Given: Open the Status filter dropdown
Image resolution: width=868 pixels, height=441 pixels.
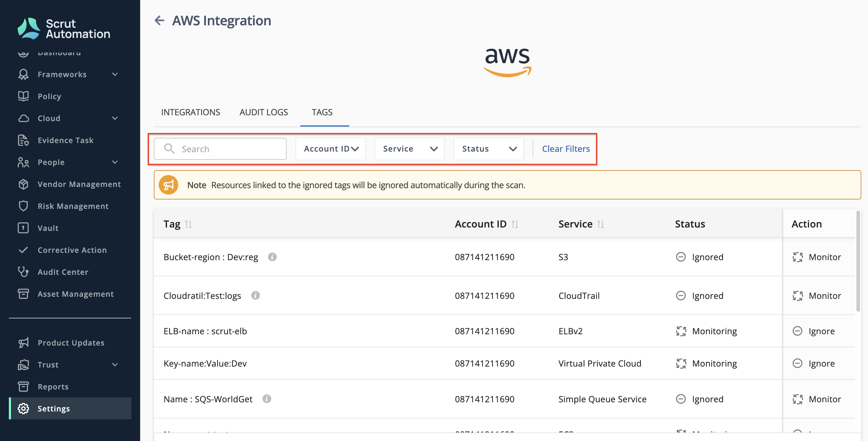Looking at the screenshot, I should 489,149.
